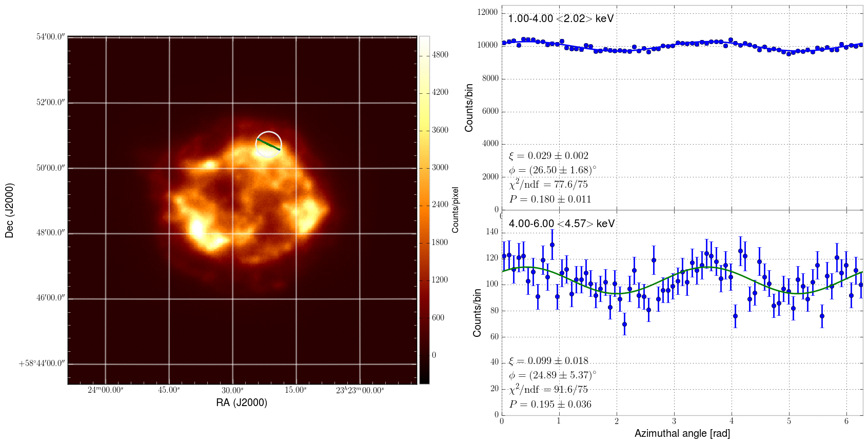This screenshot has width=868, height=444.
Task: Click the +58°44'00.0" Dec tick label
Action: 42,364
